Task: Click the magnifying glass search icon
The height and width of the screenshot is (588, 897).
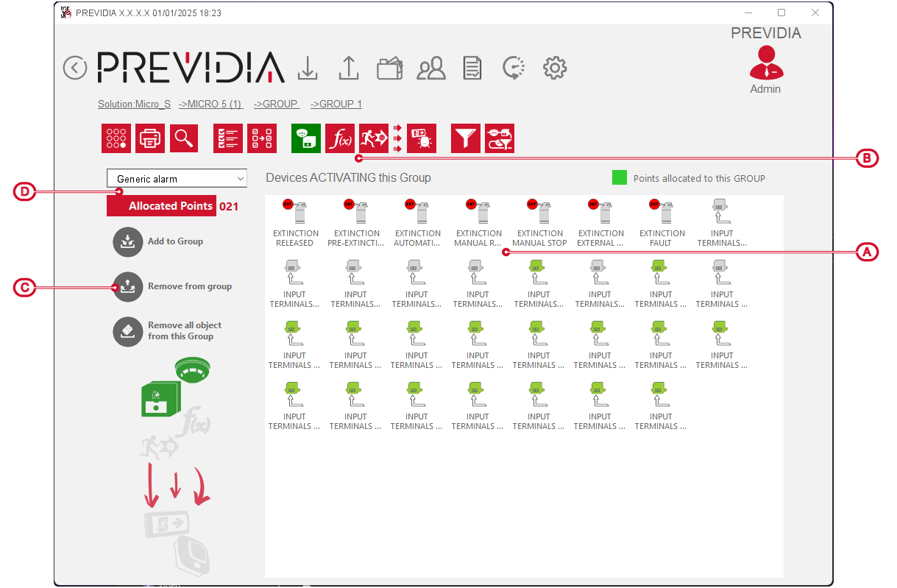Action: click(x=184, y=138)
